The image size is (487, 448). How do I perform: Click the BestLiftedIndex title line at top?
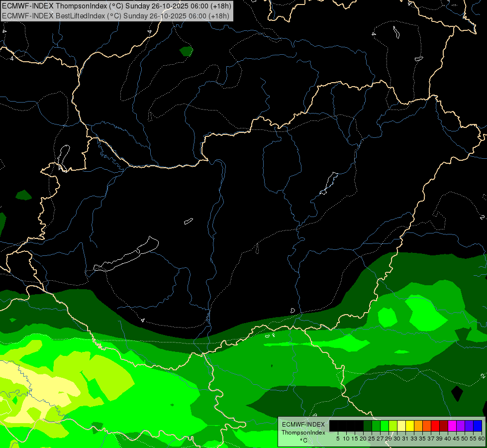(115, 15)
